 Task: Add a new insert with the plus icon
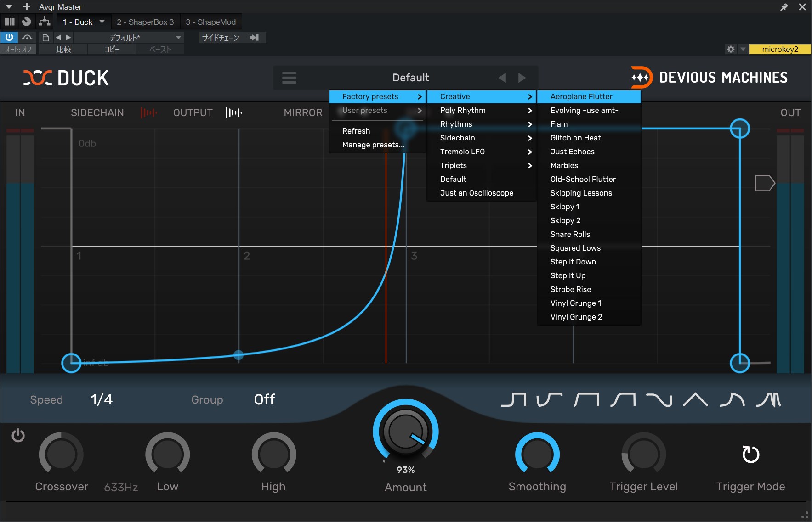(27, 7)
